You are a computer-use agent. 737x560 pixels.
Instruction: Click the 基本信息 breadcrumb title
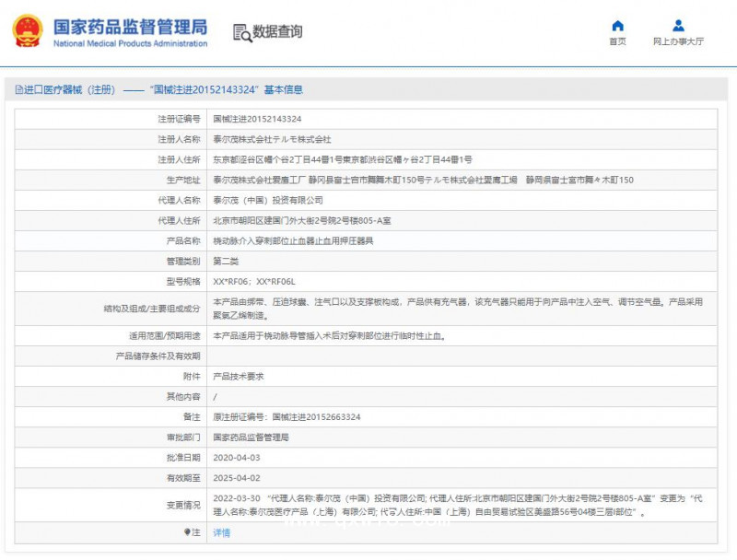point(284,89)
